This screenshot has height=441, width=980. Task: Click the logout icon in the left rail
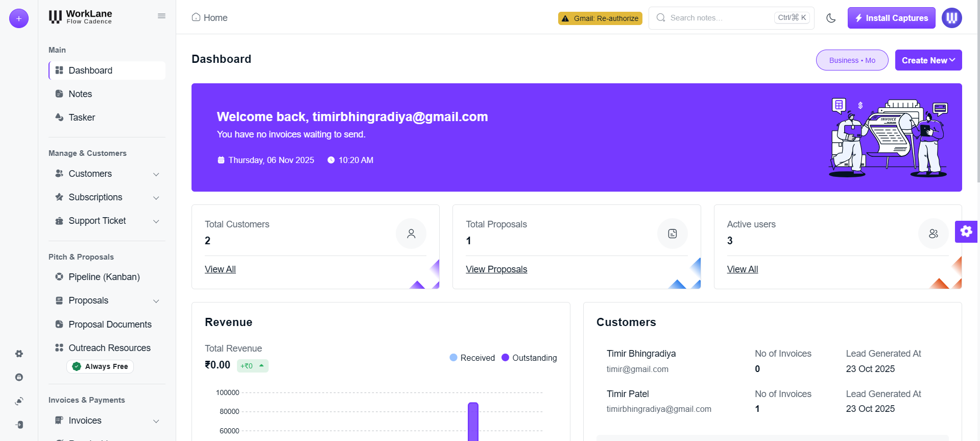(x=19, y=425)
